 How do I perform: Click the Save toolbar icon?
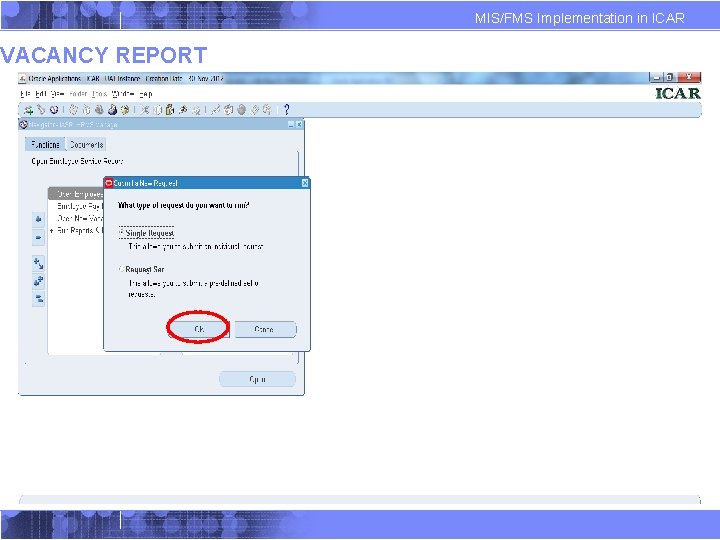tap(73, 110)
